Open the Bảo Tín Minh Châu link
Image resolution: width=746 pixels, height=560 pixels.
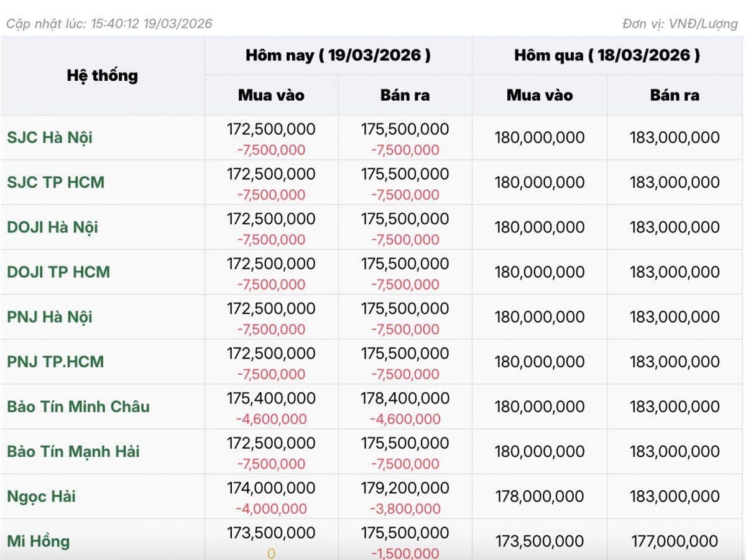[78, 406]
